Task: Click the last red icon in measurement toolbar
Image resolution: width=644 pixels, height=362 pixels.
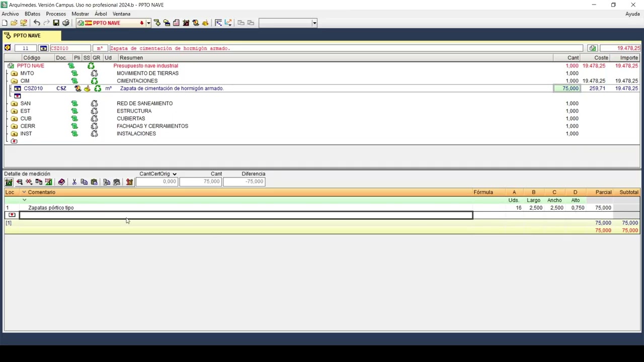Action: (129, 182)
